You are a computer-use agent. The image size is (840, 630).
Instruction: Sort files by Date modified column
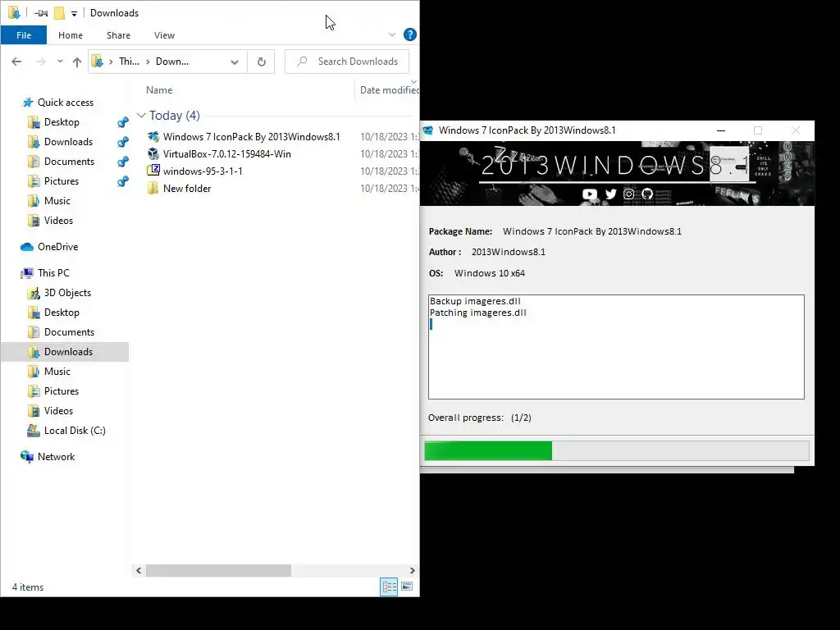(389, 90)
